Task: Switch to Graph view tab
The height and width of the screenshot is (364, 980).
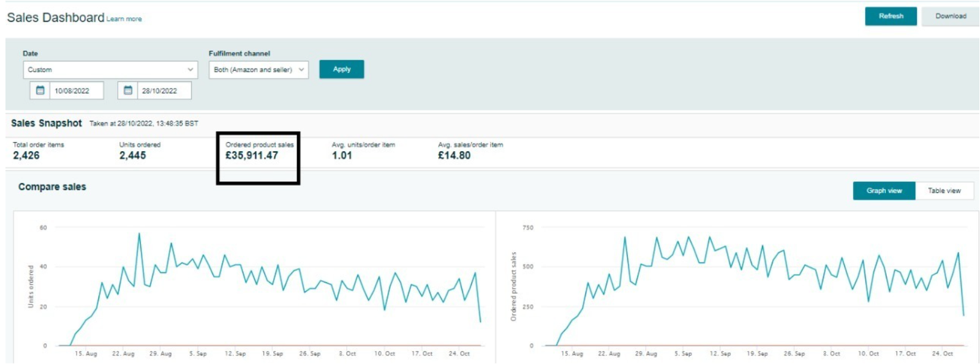Action: pyautogui.click(x=884, y=191)
